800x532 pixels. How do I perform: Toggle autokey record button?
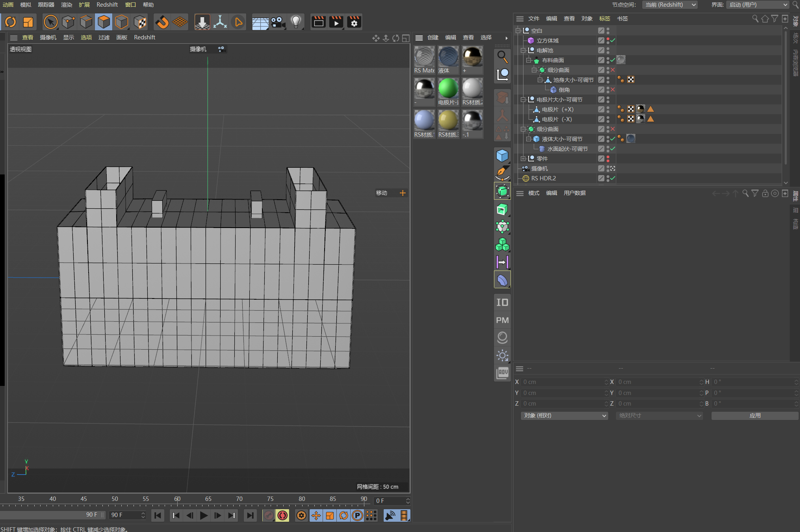(282, 515)
